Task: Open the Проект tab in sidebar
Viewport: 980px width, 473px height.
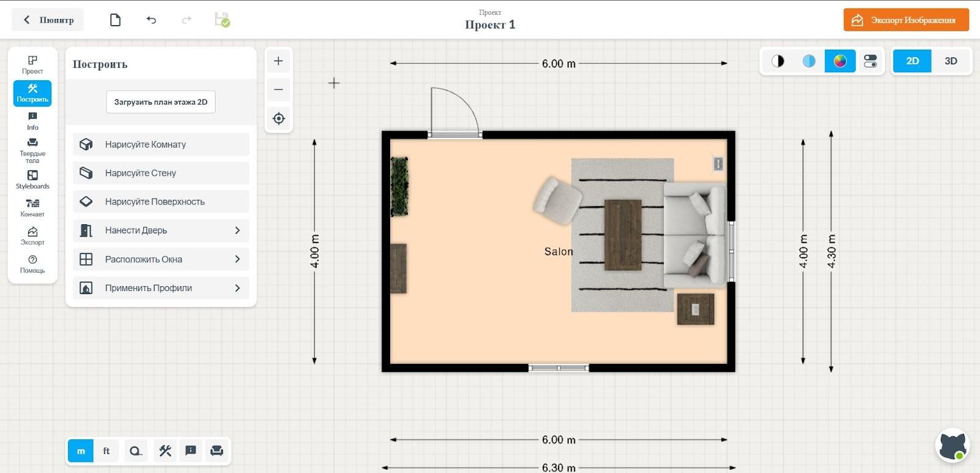Action: click(x=32, y=64)
